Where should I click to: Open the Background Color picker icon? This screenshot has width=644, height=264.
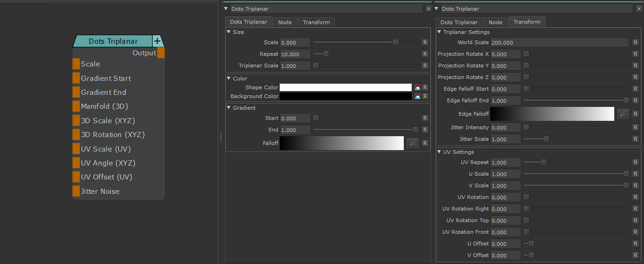tap(418, 96)
